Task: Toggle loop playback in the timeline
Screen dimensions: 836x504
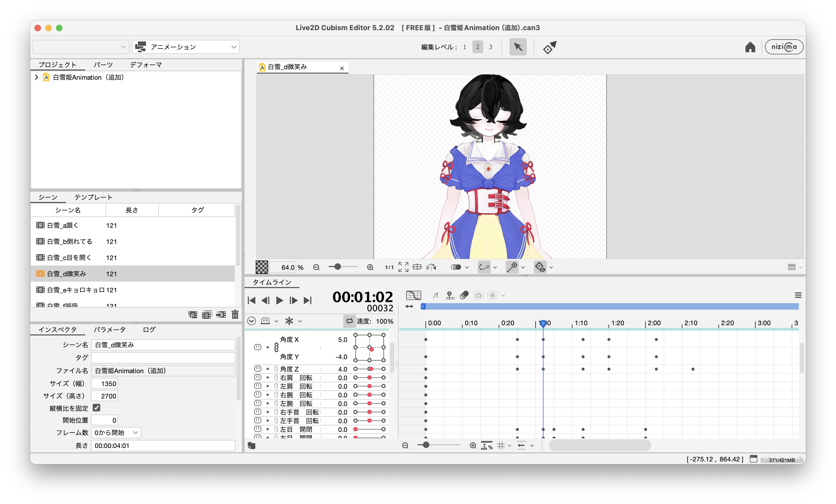Action: [350, 321]
